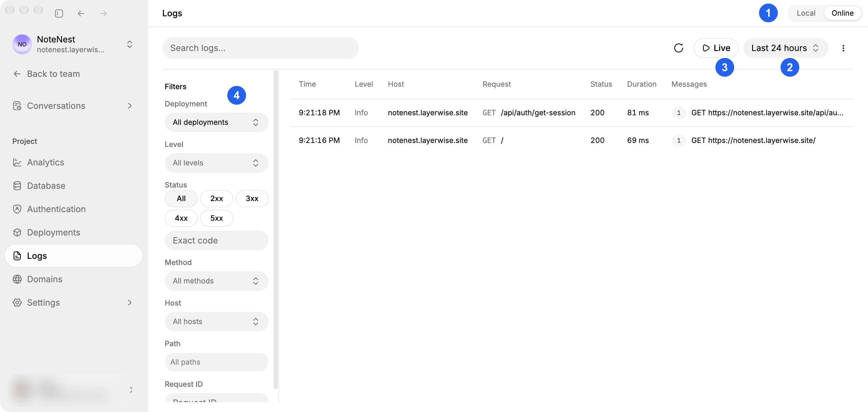Open Conversations in the sidebar
The height and width of the screenshot is (412, 868).
click(73, 106)
